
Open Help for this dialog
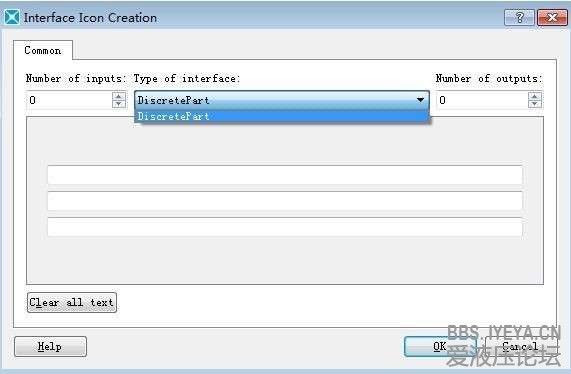(50, 346)
